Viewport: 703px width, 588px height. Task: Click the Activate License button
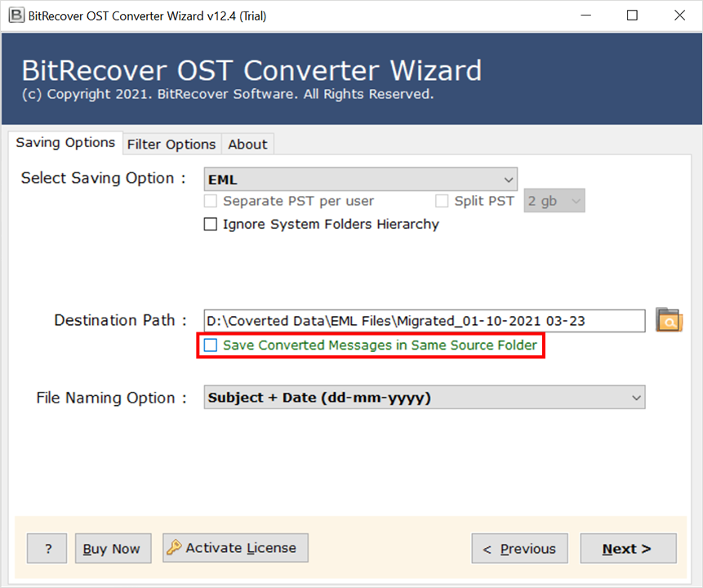coord(236,548)
